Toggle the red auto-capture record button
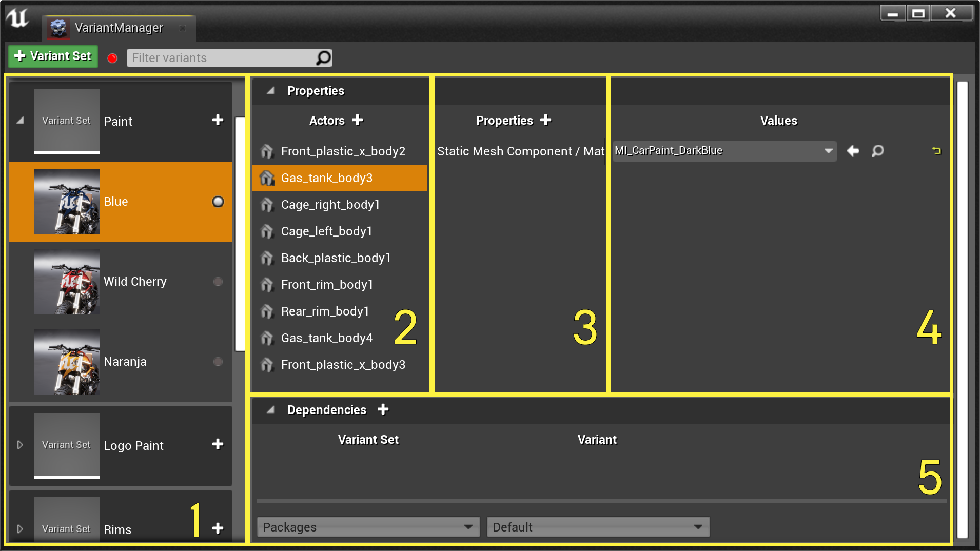Screen dimensions: 980x551 pos(112,58)
